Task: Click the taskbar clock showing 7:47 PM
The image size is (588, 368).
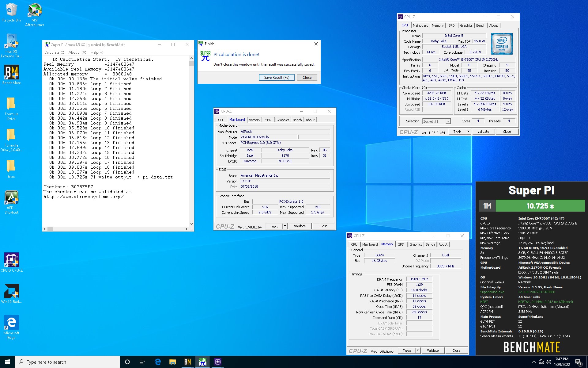Action: [x=562, y=362]
